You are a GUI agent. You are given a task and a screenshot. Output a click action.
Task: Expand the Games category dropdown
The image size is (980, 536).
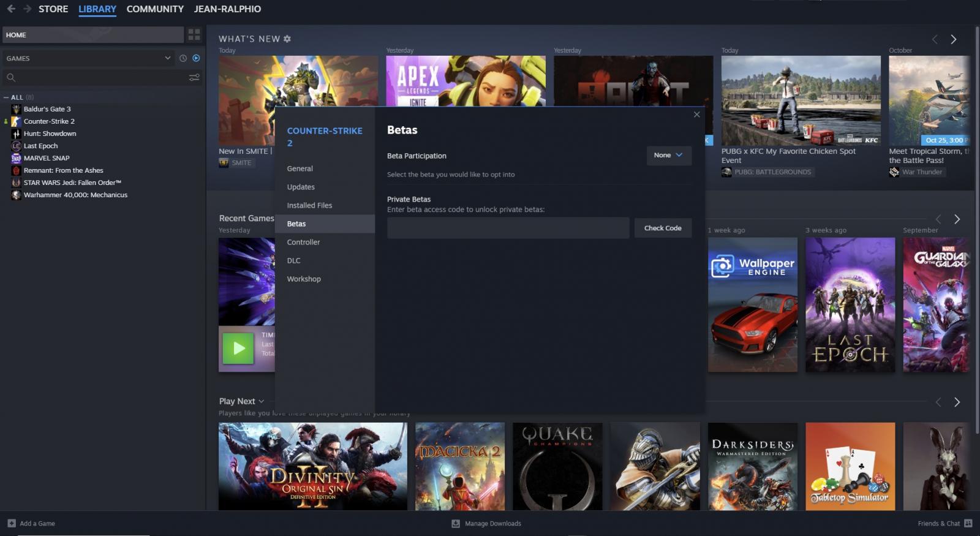point(167,58)
